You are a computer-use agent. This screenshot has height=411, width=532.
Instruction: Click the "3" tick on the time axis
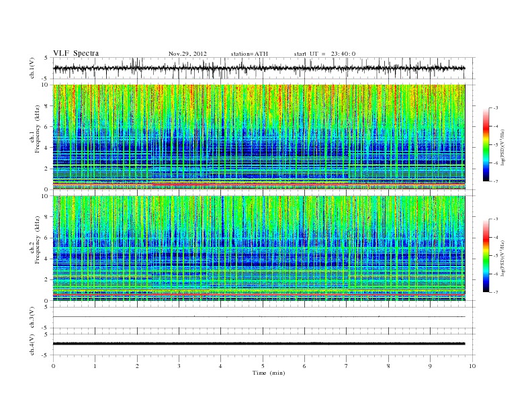pyautogui.click(x=179, y=366)
